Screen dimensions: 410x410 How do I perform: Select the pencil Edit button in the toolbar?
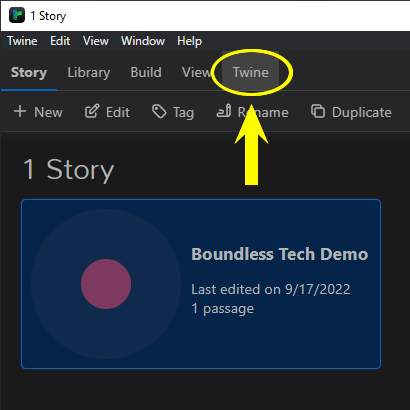click(107, 112)
